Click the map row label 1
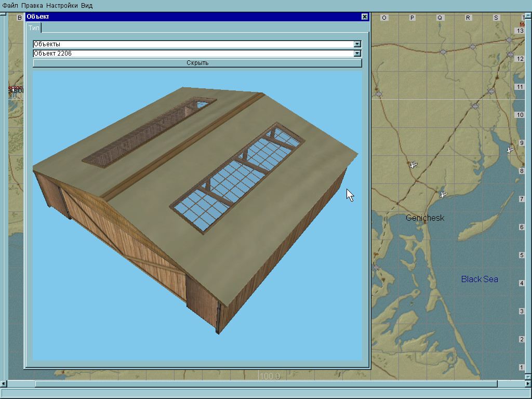Viewport: 532px width, 399px height. pyautogui.click(x=522, y=367)
